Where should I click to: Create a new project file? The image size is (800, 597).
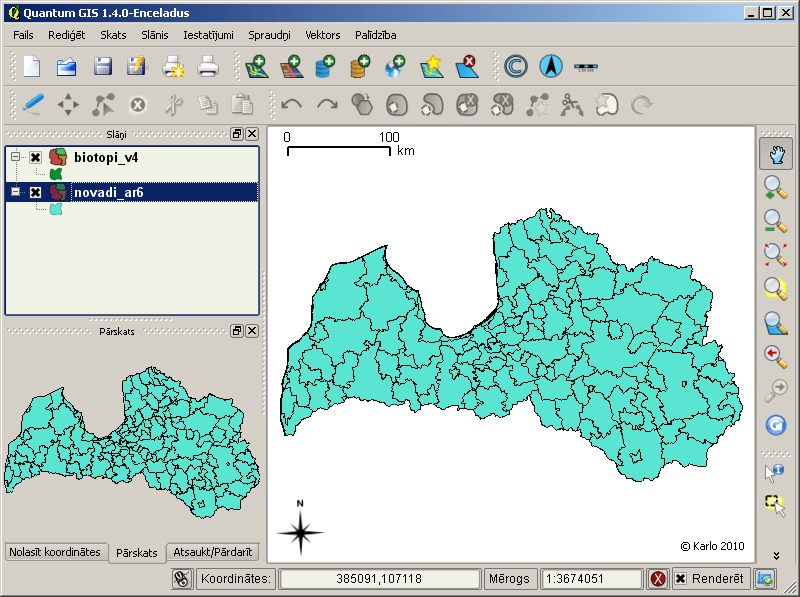(x=32, y=67)
